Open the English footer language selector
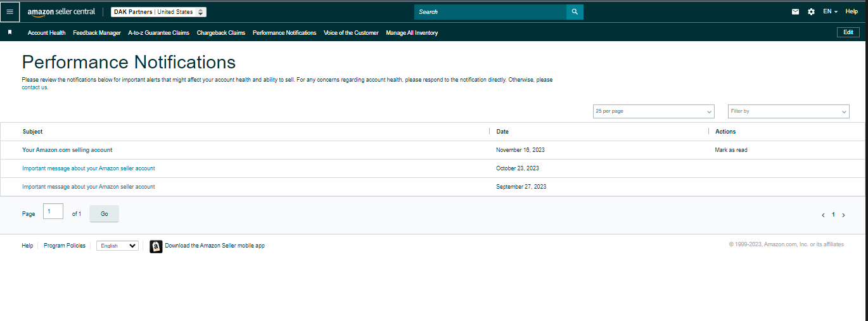The width and height of the screenshot is (868, 321). (x=117, y=246)
